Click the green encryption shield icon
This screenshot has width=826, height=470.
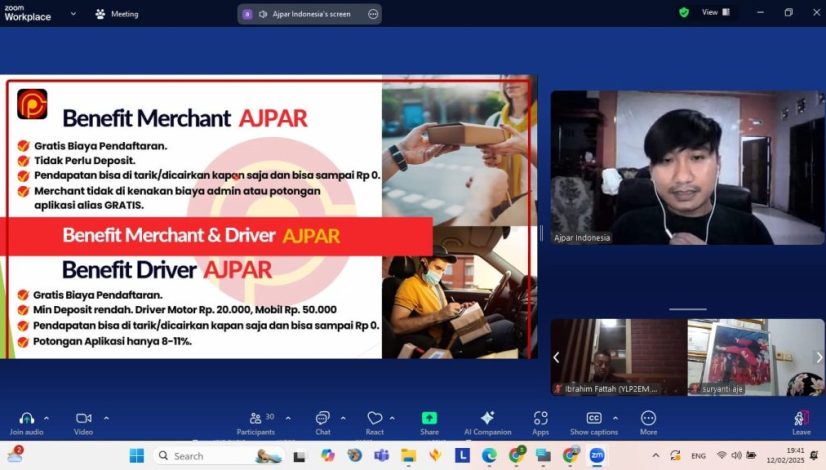tap(684, 13)
